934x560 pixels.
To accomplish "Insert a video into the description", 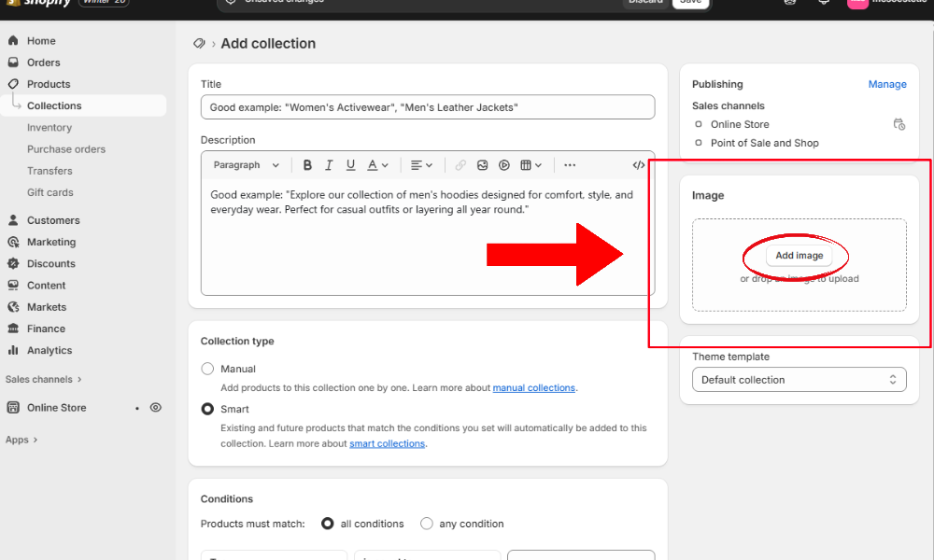I will (504, 165).
